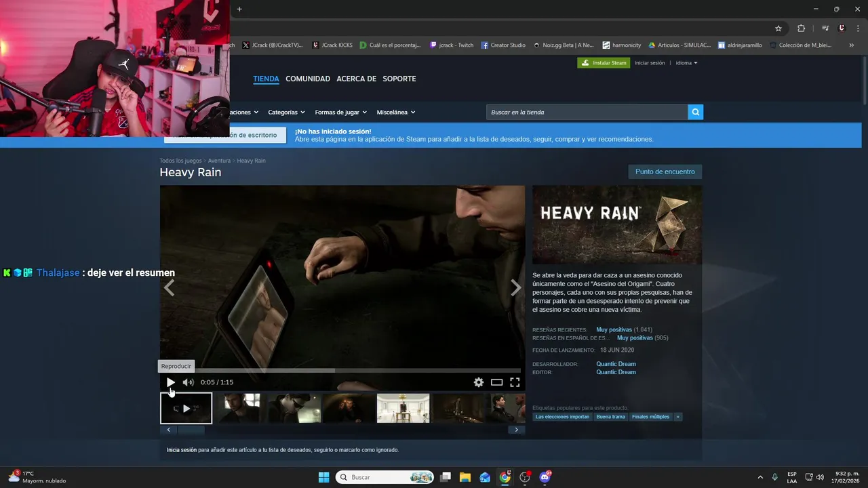Open Task View from the taskbar
The height and width of the screenshot is (488, 868).
[x=446, y=477]
